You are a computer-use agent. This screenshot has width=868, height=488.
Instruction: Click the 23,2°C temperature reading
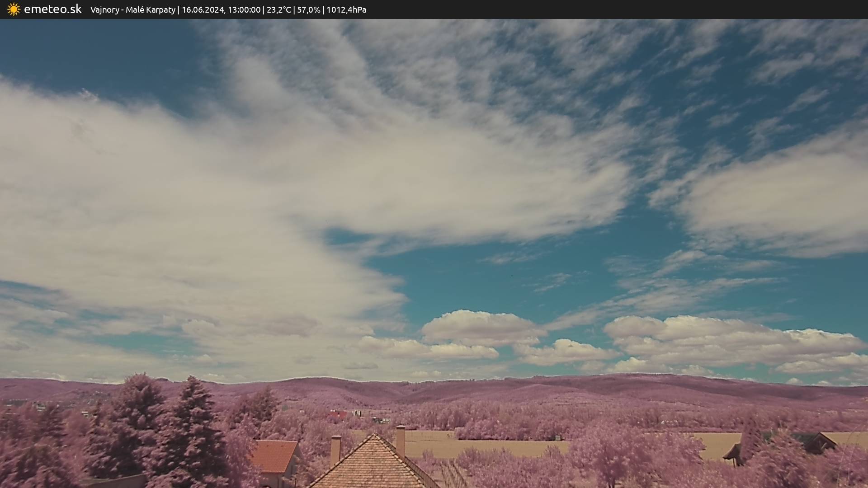[279, 9]
